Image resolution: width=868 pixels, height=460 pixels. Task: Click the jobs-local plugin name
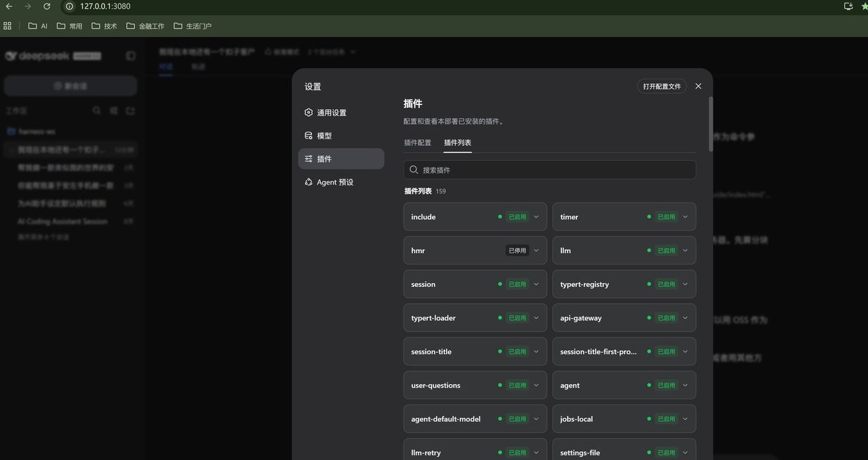tap(576, 419)
